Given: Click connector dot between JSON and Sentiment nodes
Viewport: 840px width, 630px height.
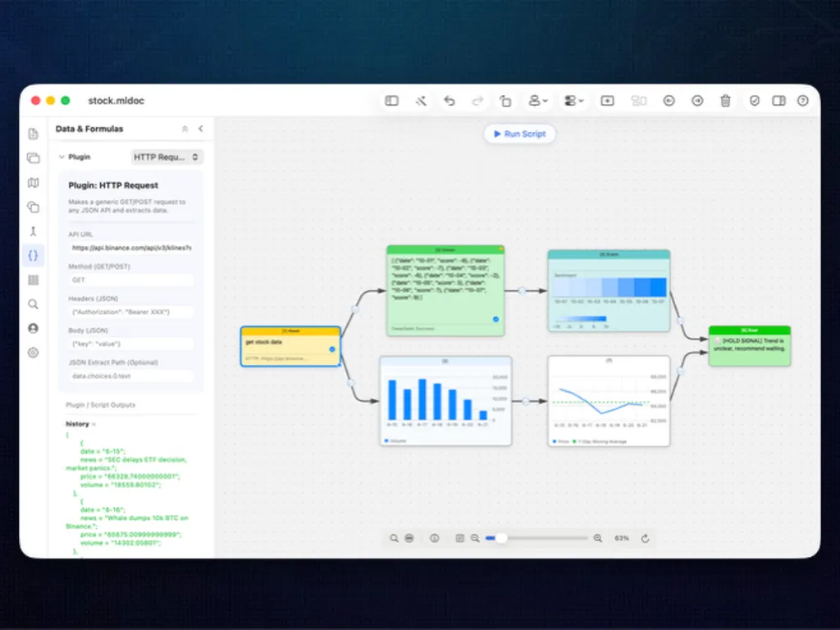Looking at the screenshot, I should [523, 291].
